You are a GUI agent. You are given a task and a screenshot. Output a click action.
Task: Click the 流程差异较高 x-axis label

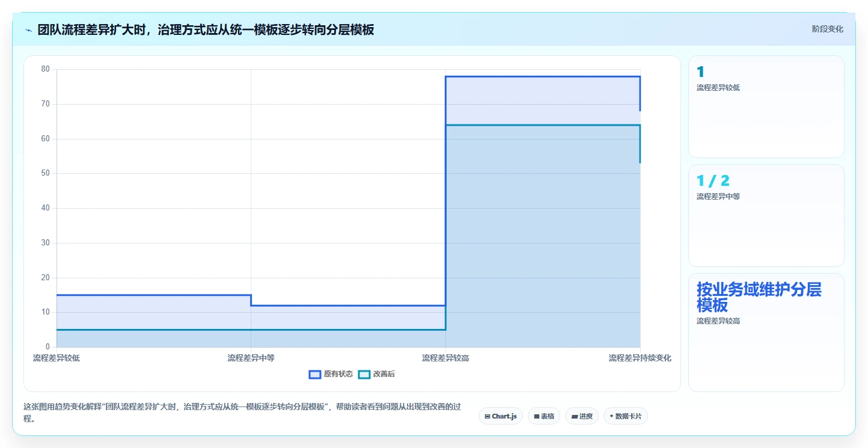445,358
